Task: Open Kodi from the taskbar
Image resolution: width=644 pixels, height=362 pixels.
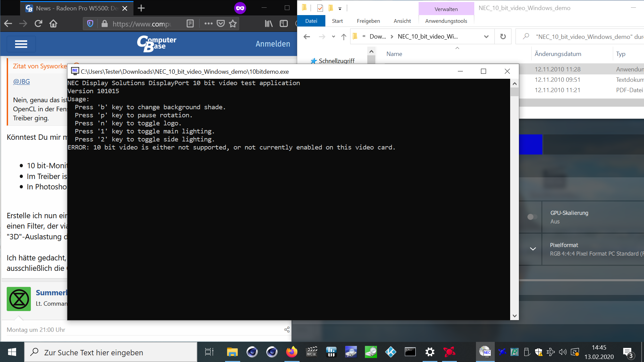Action: pyautogui.click(x=391, y=352)
